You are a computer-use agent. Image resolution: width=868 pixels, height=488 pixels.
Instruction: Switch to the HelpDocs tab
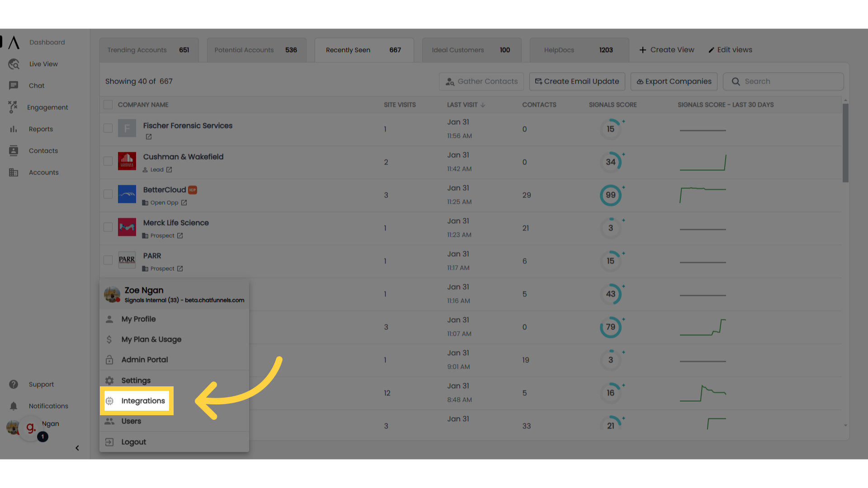coord(579,50)
